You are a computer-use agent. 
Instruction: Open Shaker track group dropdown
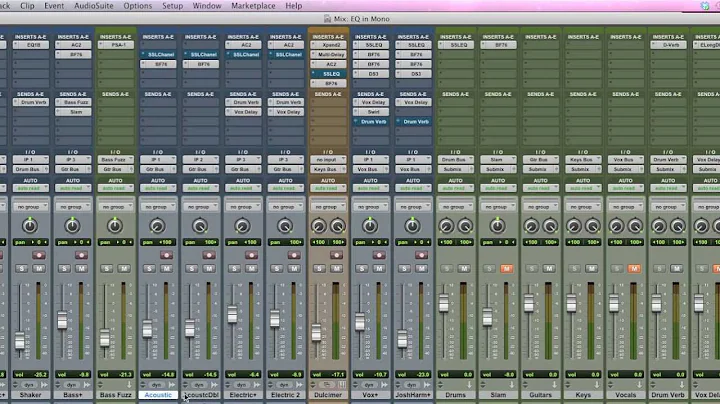30,207
